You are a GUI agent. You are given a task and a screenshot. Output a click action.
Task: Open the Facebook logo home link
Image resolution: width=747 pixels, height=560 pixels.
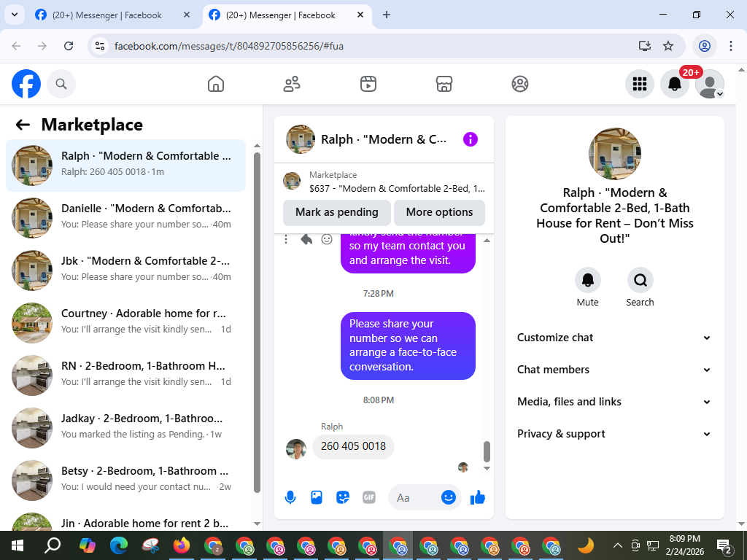(x=26, y=84)
